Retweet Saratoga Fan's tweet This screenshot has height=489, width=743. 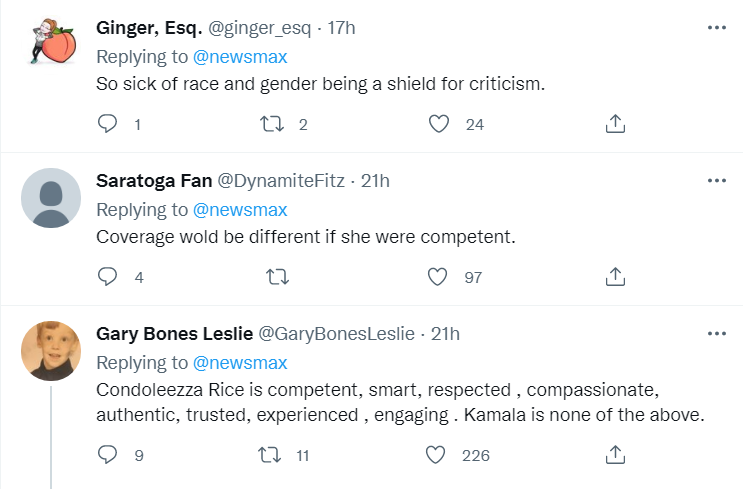271,277
